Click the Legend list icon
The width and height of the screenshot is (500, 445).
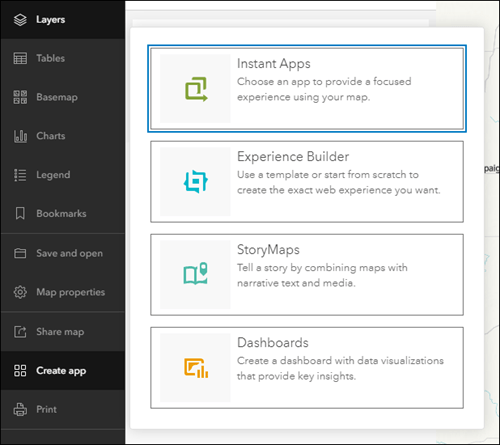tap(20, 175)
